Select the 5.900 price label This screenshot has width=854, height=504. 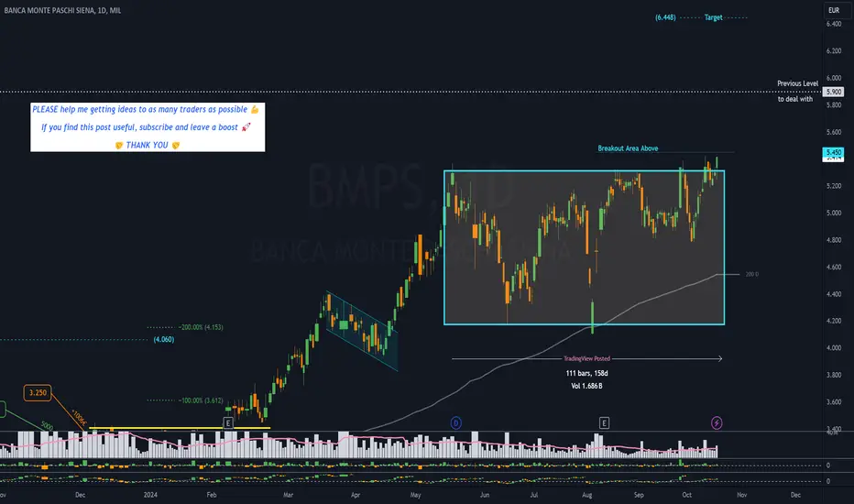pos(833,92)
